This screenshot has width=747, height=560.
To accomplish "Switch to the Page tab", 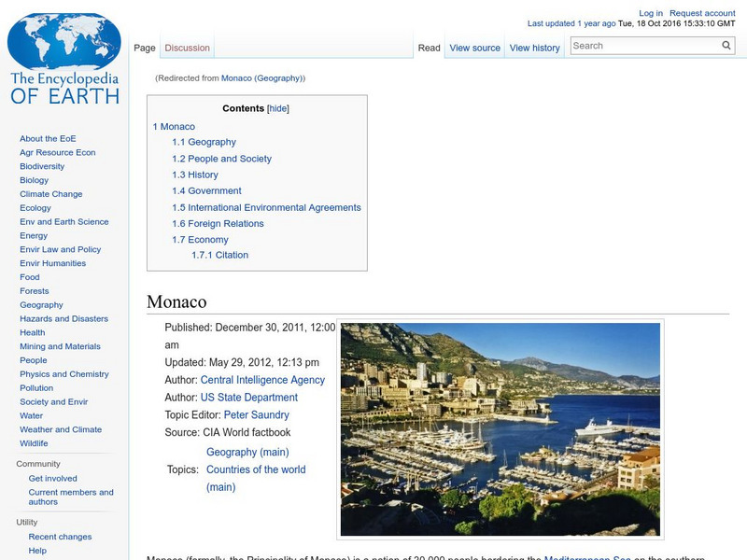I will coord(145,48).
